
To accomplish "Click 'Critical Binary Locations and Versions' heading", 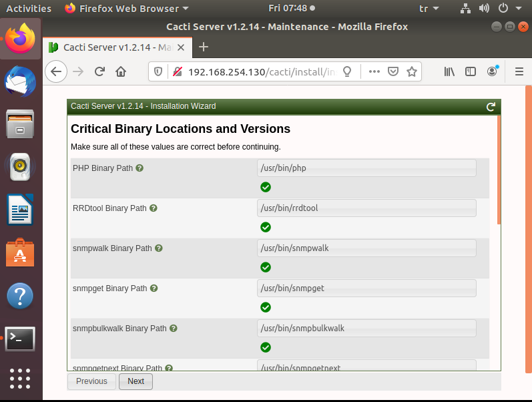I will (180, 129).
